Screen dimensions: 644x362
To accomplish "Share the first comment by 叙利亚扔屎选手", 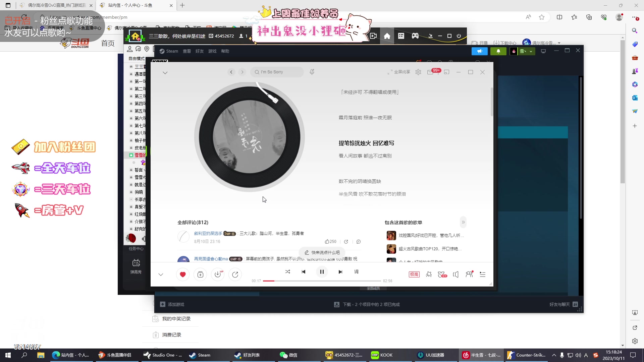I will click(x=346, y=242).
